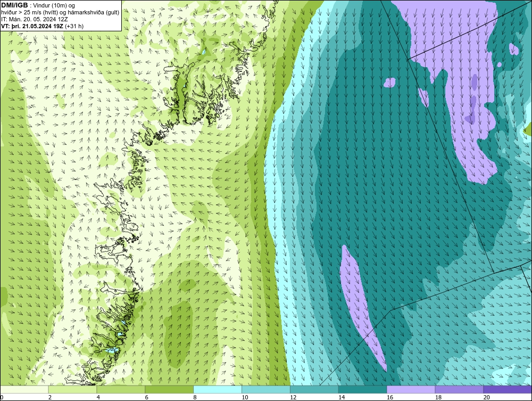This screenshot has height=401, width=532.
Task: Click the 0–2 m/s palest legend swatch
Action: coord(24,389)
